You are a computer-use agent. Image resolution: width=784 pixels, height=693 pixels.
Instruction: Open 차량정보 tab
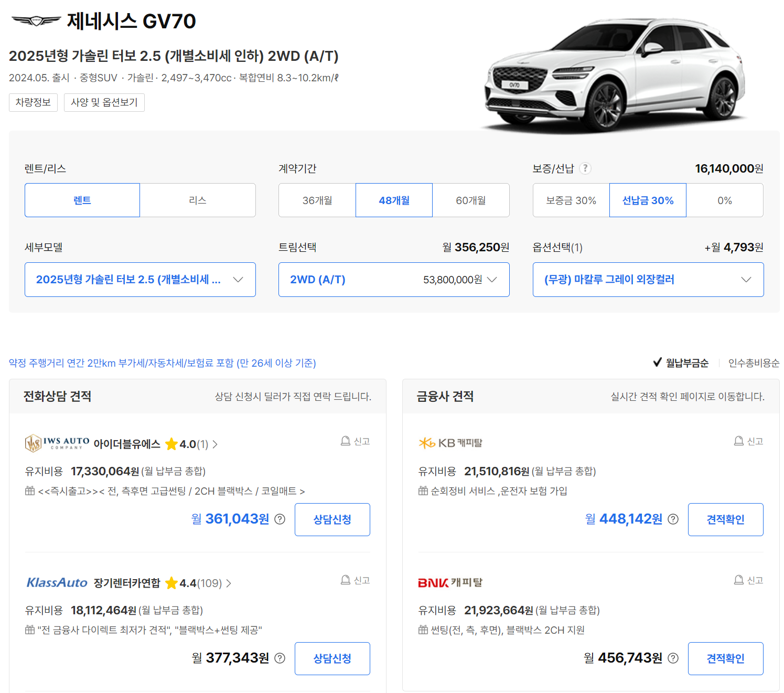33,102
